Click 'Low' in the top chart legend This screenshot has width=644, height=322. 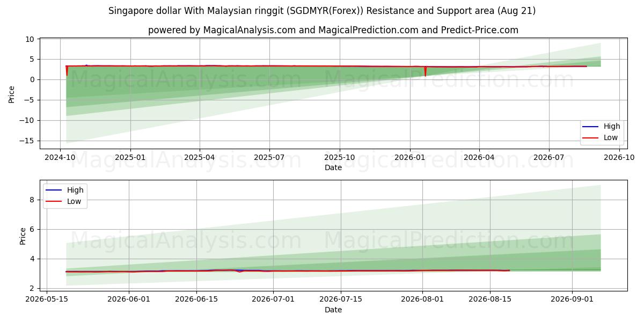[x=610, y=137]
